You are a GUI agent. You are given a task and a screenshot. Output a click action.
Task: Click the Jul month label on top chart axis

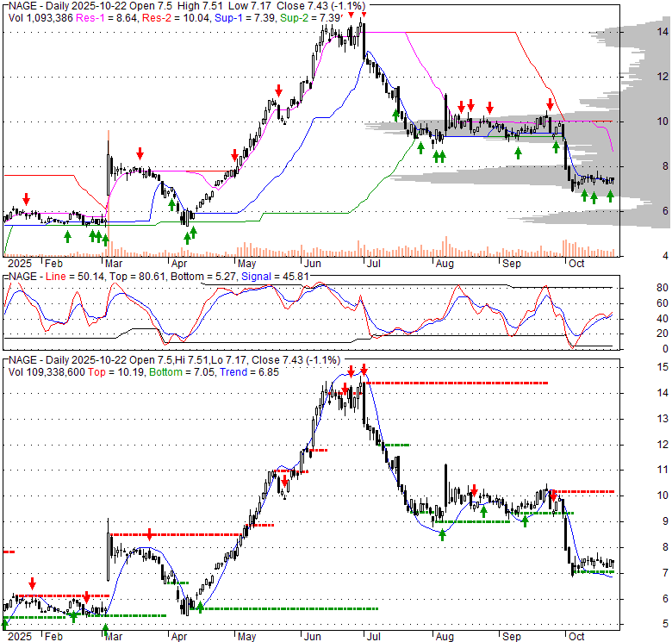[x=377, y=262]
